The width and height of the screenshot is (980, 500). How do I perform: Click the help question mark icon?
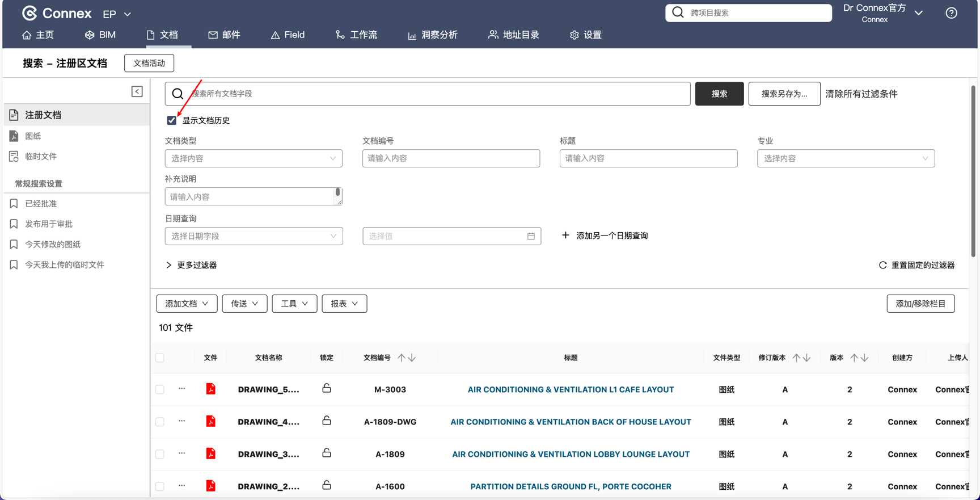pyautogui.click(x=951, y=13)
